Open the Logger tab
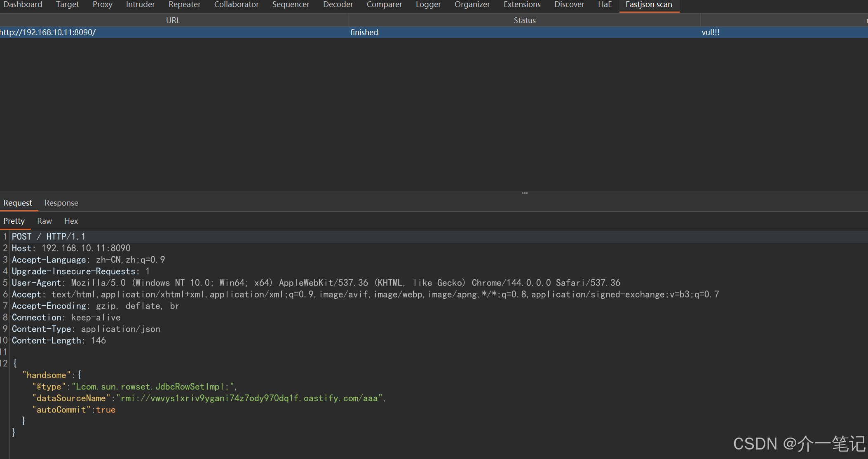The image size is (868, 459). coord(428,5)
